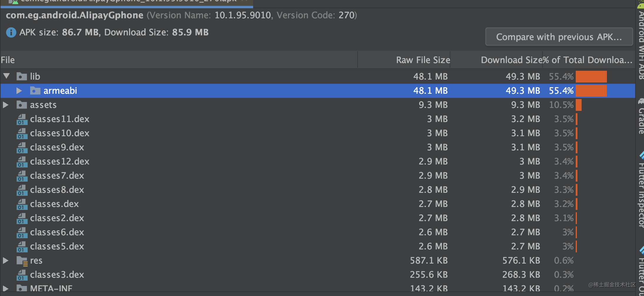644x296 pixels.
Task: Click the 587.1 KB raw size of res
Action: [x=429, y=260]
